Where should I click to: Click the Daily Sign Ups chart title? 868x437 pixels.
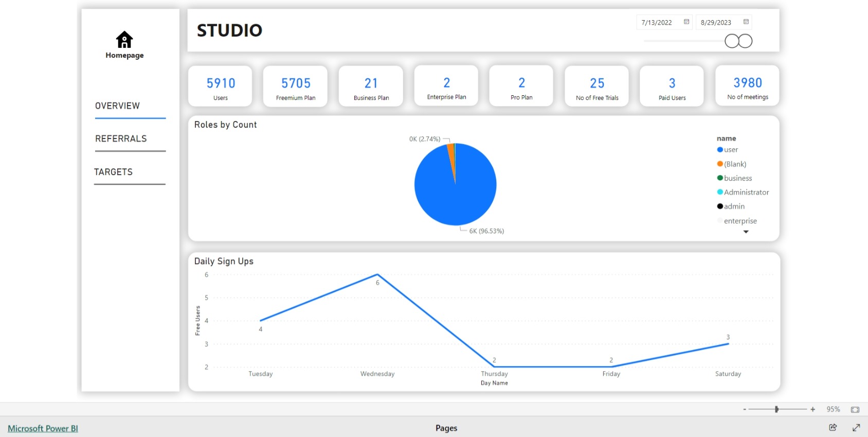click(224, 261)
